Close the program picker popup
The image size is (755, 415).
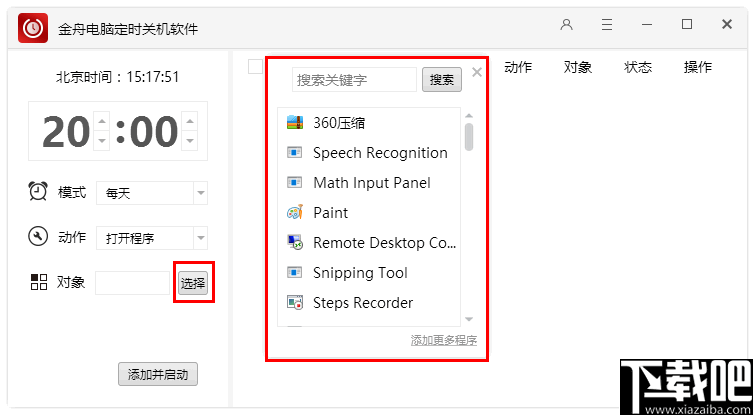click(x=477, y=72)
